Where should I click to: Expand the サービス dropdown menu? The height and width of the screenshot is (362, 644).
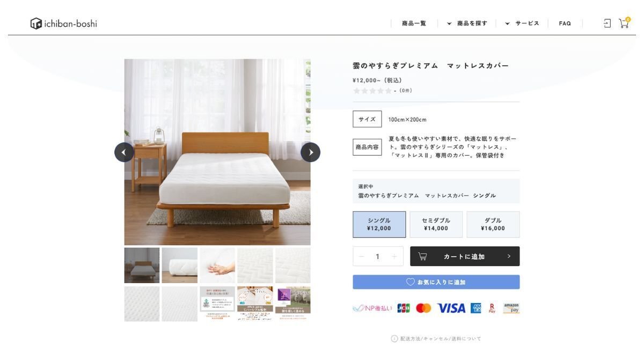pos(522,24)
